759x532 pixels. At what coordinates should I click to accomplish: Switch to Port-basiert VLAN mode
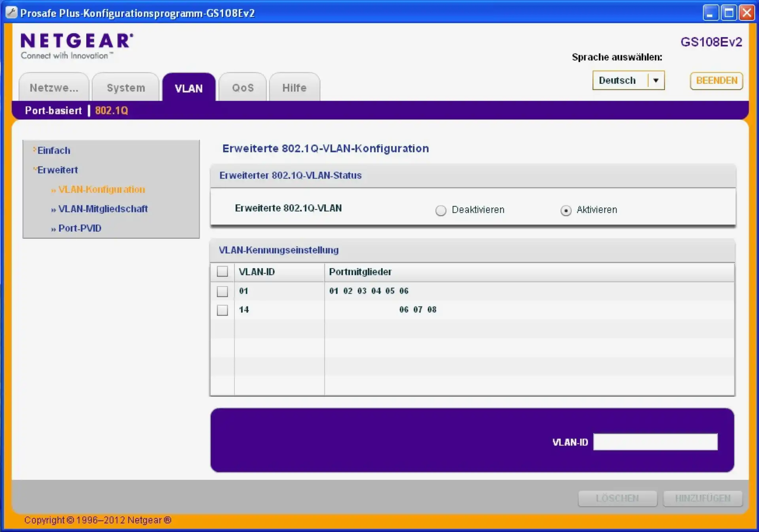point(53,110)
